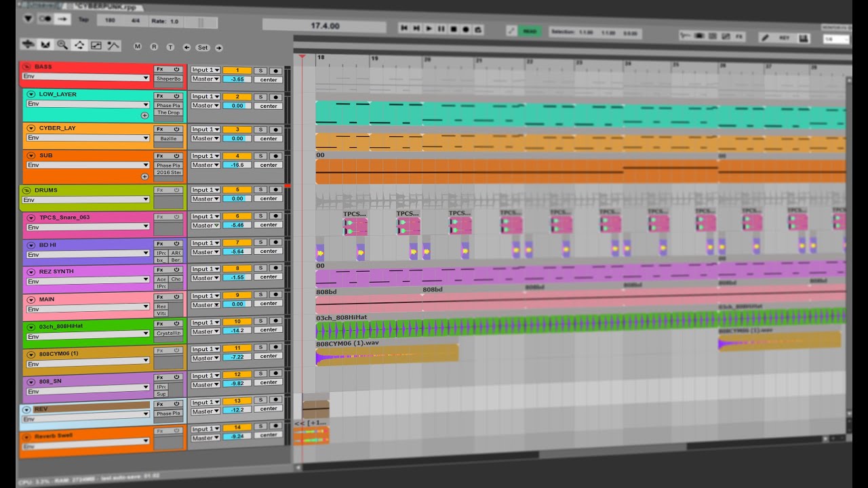Viewport: 868px width, 488px height.
Task: Select the first TPCS snare clip
Action: pos(355,226)
